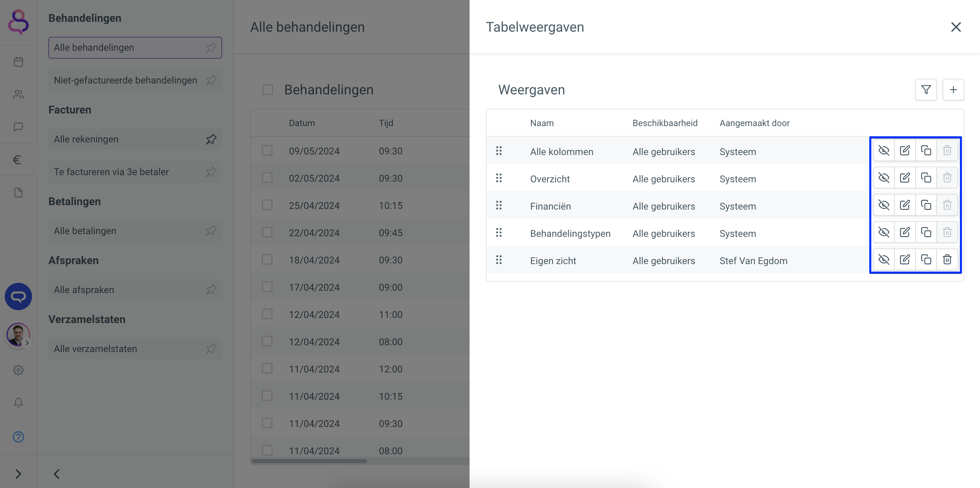Open Alle betalingen

(135, 231)
